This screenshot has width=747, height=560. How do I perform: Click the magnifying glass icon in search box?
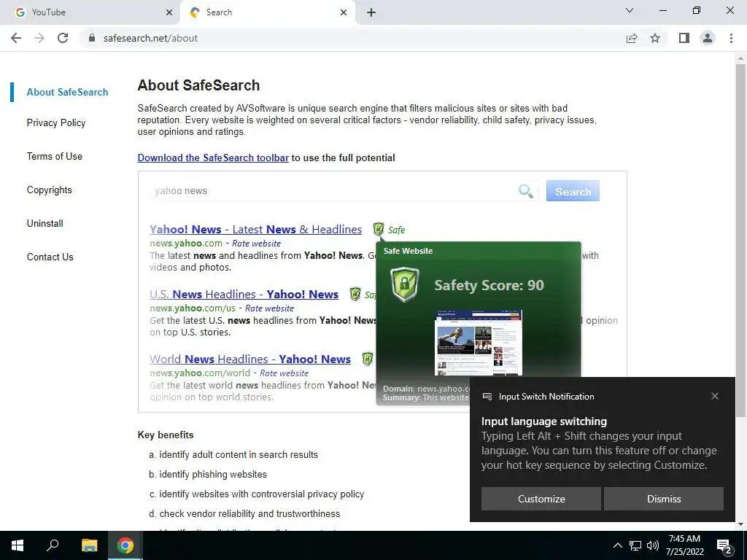click(526, 191)
